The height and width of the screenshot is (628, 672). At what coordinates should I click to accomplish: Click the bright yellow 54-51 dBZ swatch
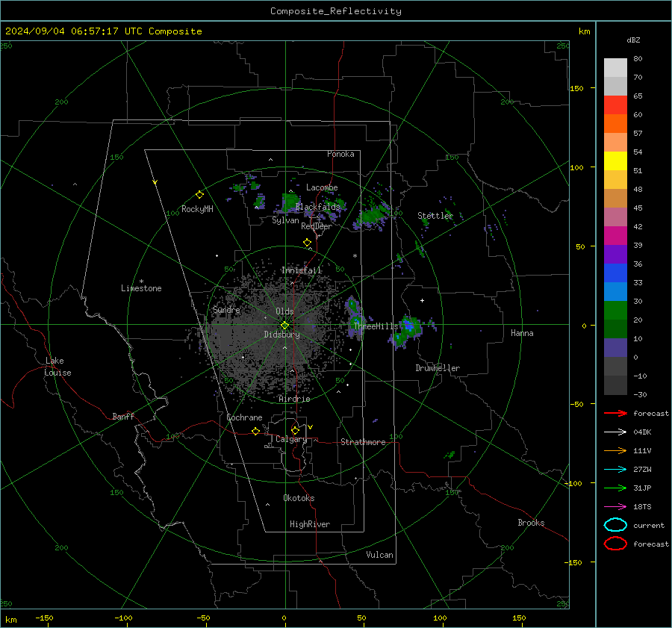click(x=615, y=161)
